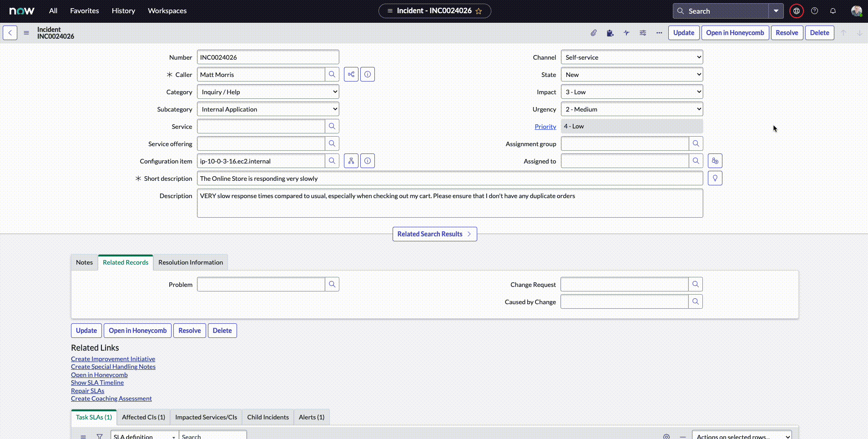
Task: Open the Affected CIs tab
Action: (x=143, y=417)
